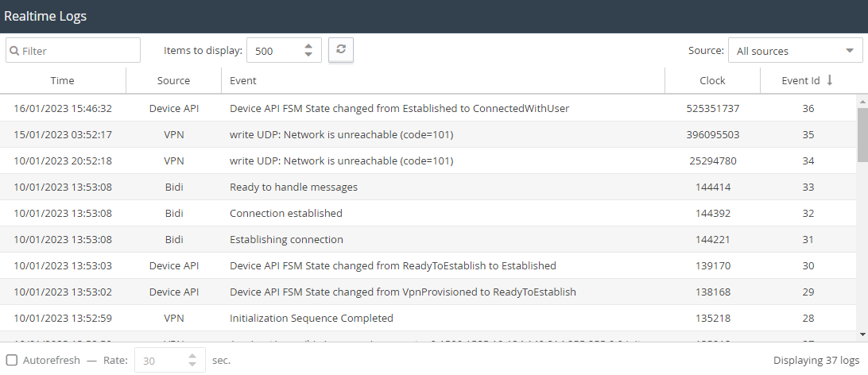The image size is (868, 375).
Task: Click clock value 144221
Action: 712,239
